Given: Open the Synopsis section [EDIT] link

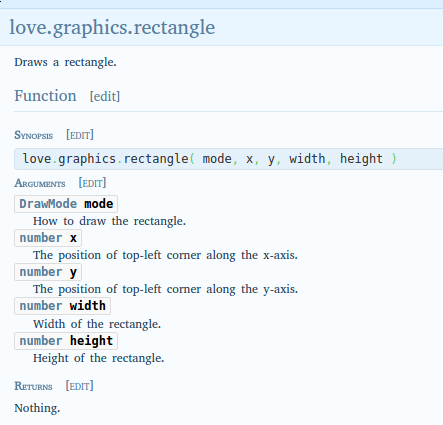Looking at the screenshot, I should pyautogui.click(x=80, y=135).
